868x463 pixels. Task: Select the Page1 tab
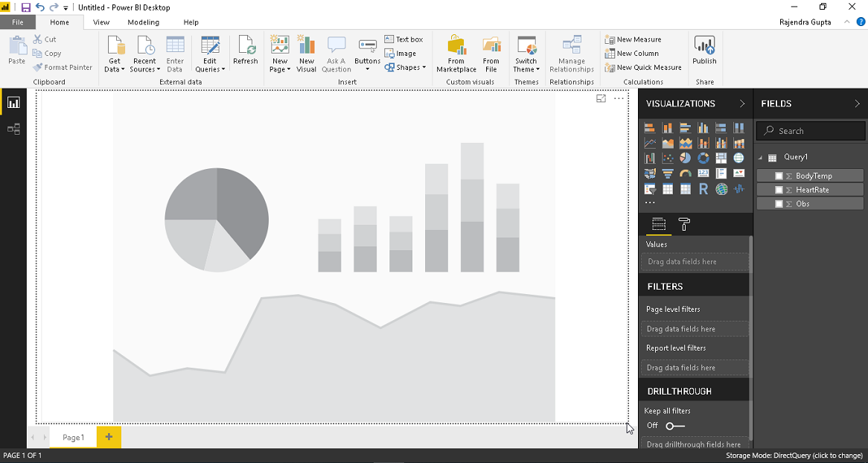(73, 438)
